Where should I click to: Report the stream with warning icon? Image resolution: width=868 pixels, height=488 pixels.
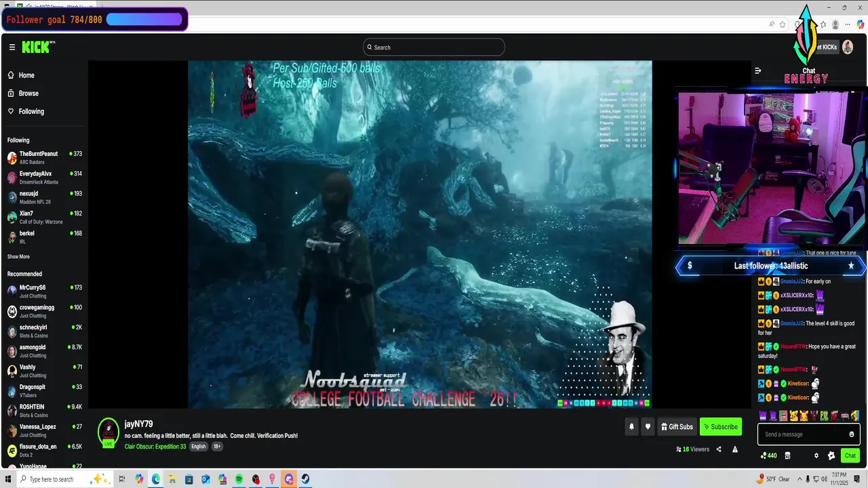click(734, 449)
